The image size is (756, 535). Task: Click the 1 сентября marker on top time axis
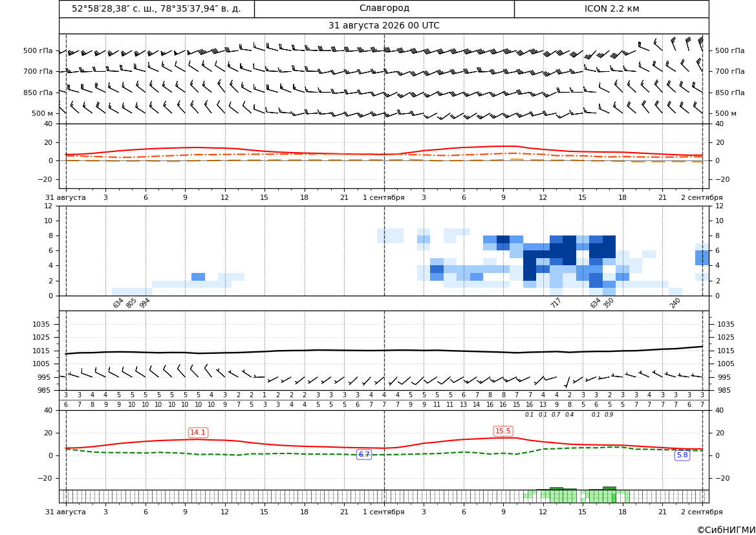[x=383, y=197]
